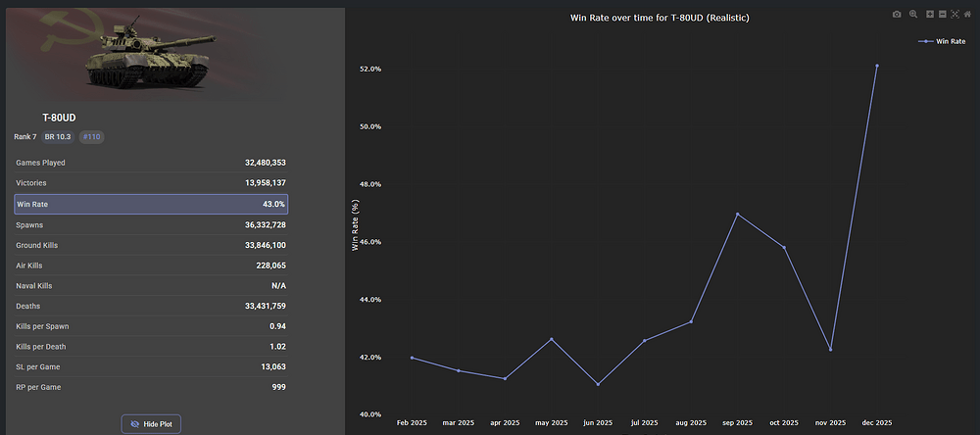Select the highlighted Win Rate stat row
Viewport: 980px width, 435px height.
tap(151, 204)
